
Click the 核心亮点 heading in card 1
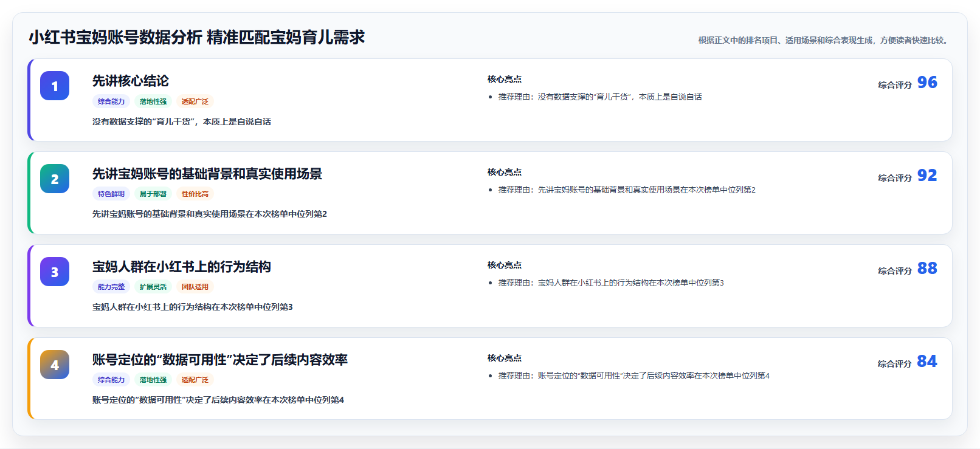pyautogui.click(x=505, y=79)
